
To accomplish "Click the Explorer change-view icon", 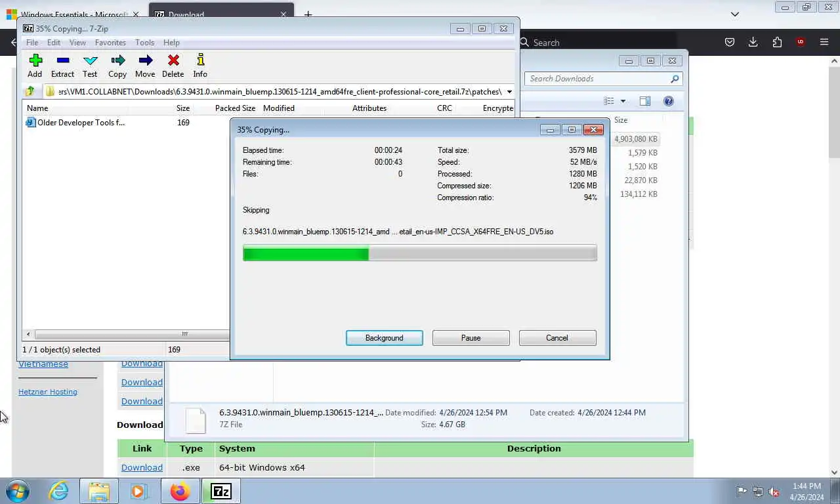I will point(609,101).
